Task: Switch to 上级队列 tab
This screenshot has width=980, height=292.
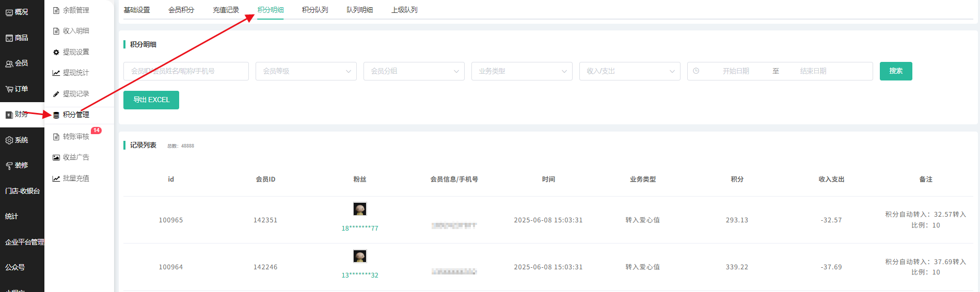Action: pyautogui.click(x=404, y=10)
